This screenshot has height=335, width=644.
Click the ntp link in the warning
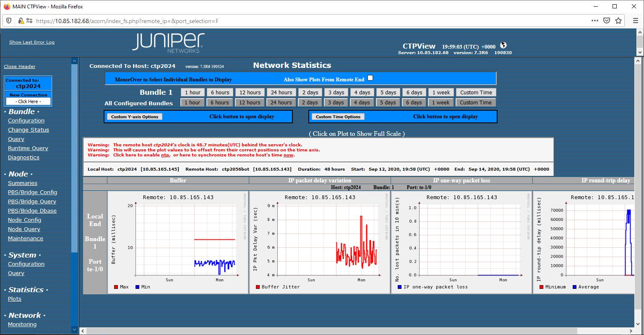(166, 155)
